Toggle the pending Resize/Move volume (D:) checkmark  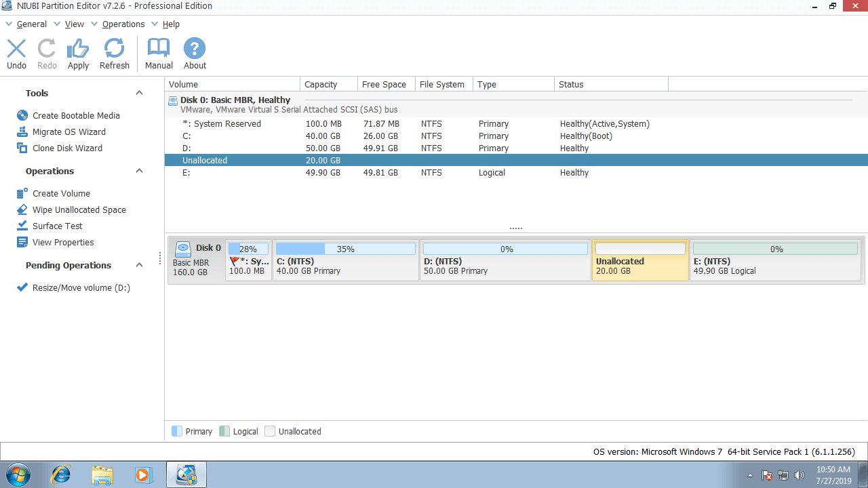[22, 288]
